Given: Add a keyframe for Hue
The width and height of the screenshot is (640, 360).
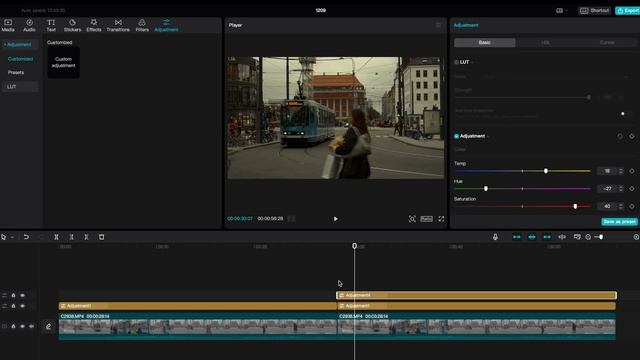Looking at the screenshot, I should [632, 189].
